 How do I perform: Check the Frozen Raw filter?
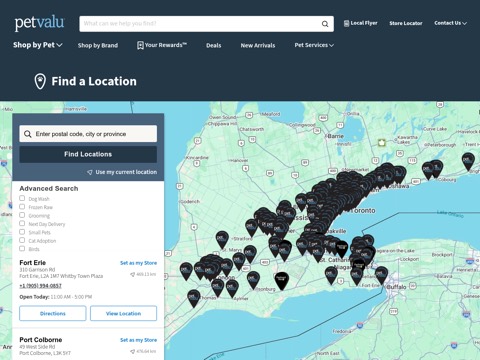pyautogui.click(x=22, y=207)
